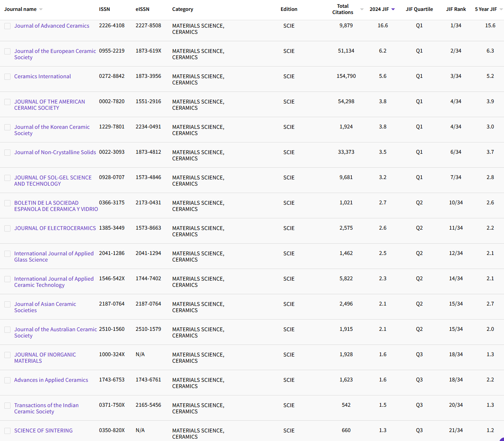Click the 2024 JIF sort arrow
Screen dimensions: 504x441
tap(393, 9)
